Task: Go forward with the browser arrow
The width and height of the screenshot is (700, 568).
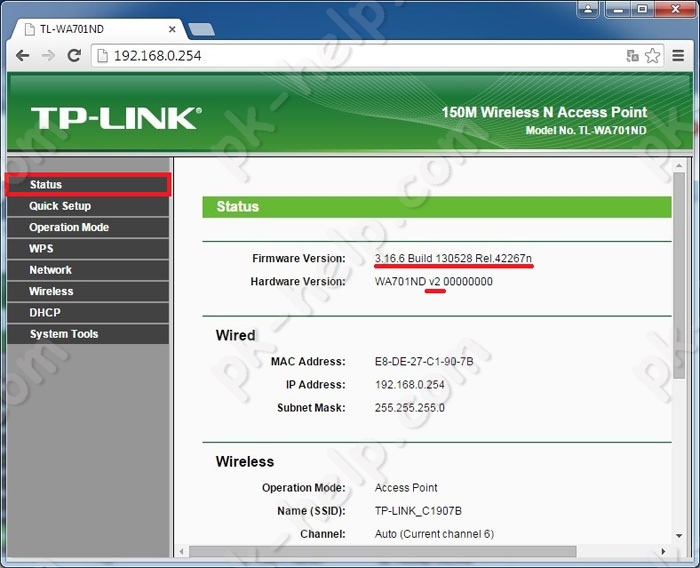Action: pyautogui.click(x=48, y=55)
